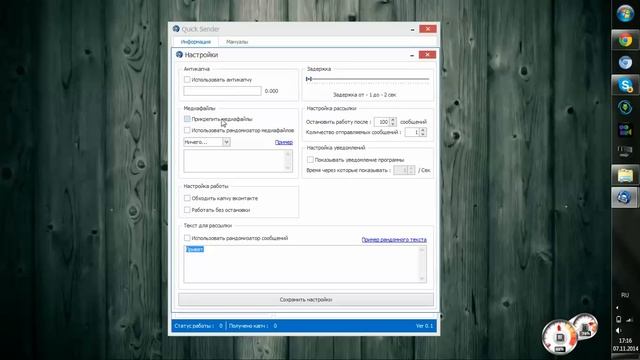This screenshot has width=640, height=360.
Task: Increase Количество отправляемых сообщений value
Action: click(x=423, y=130)
